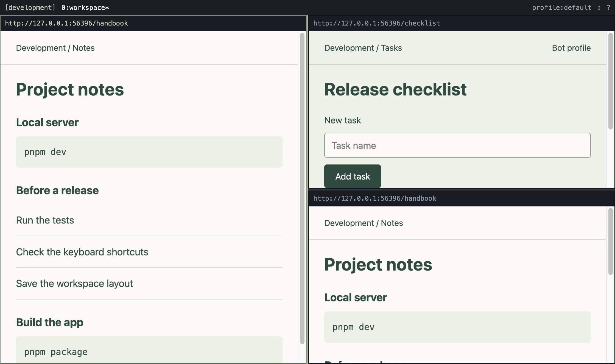The height and width of the screenshot is (364, 615).
Task: Click the profile:default indicator
Action: tap(561, 7)
